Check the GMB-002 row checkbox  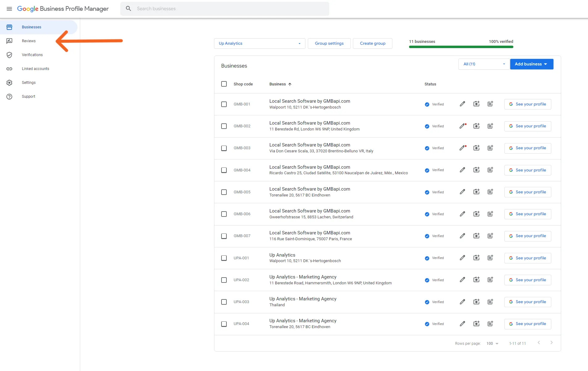(x=224, y=126)
